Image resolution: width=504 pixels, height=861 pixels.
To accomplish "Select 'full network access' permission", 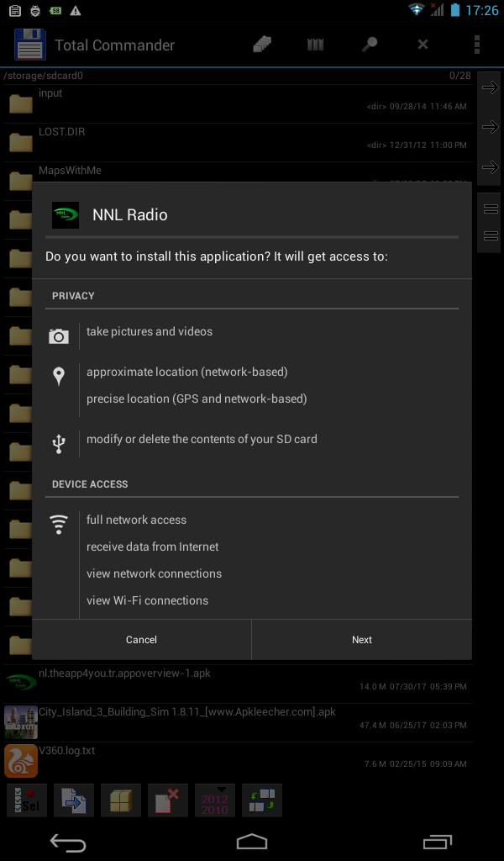I will click(x=136, y=520).
